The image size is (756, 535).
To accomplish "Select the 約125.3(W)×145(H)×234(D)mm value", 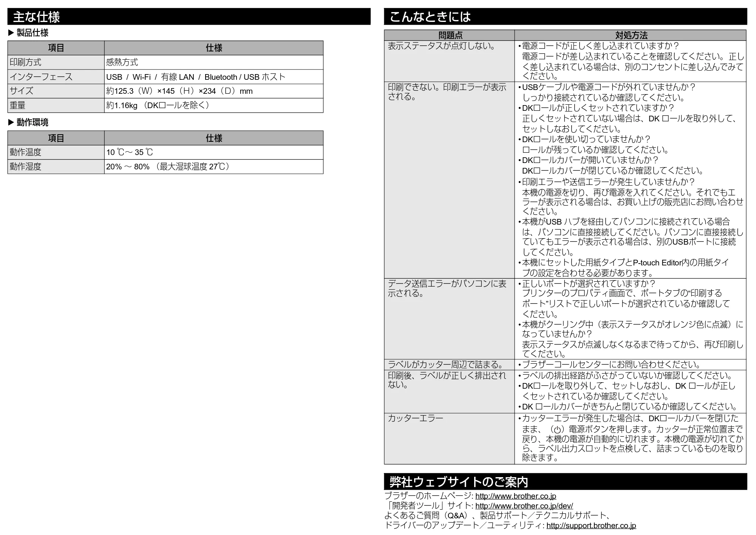I will coord(179,91).
